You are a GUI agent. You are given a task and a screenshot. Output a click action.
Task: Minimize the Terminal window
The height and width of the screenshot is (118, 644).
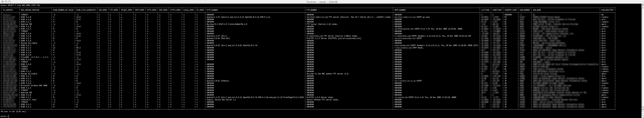(6, 2)
